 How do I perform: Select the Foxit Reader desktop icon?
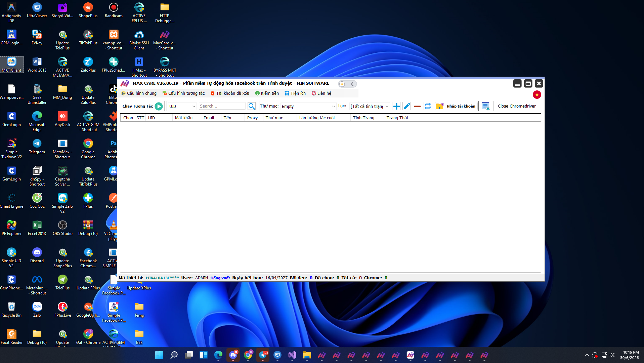(12, 337)
